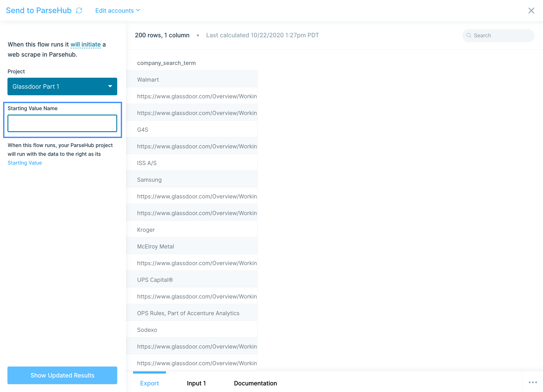Click the magnifier icon in Search box
Viewport: 543px width, 392px height.
[469, 35]
